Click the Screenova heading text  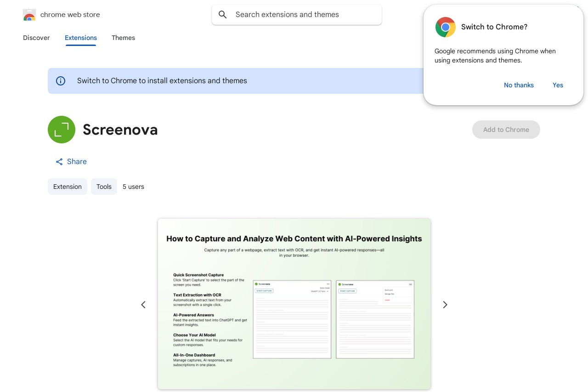[x=120, y=130]
